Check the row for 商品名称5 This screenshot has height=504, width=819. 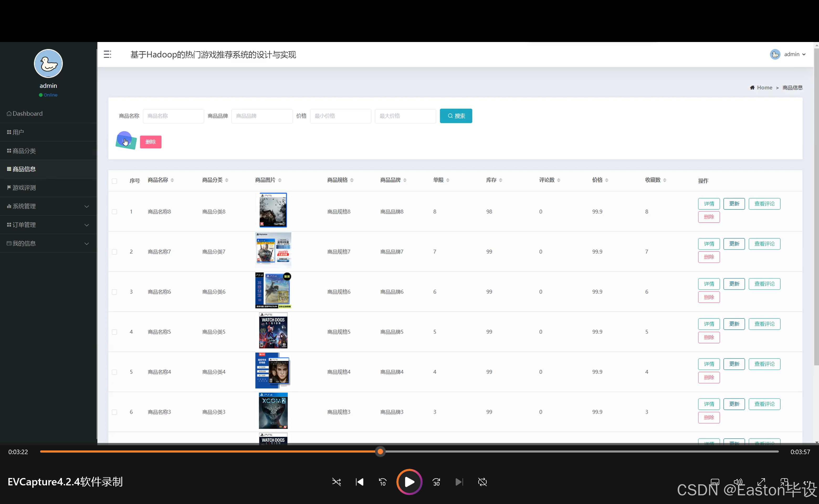[114, 332]
